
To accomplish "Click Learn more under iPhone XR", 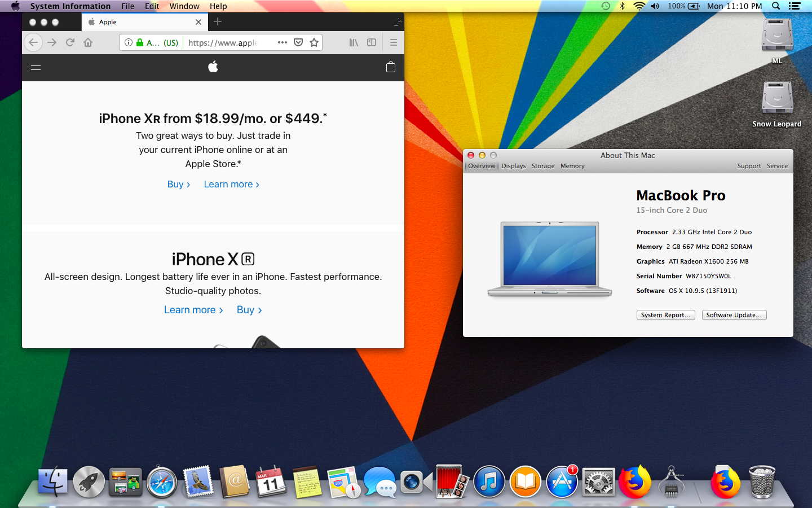I will click(232, 184).
